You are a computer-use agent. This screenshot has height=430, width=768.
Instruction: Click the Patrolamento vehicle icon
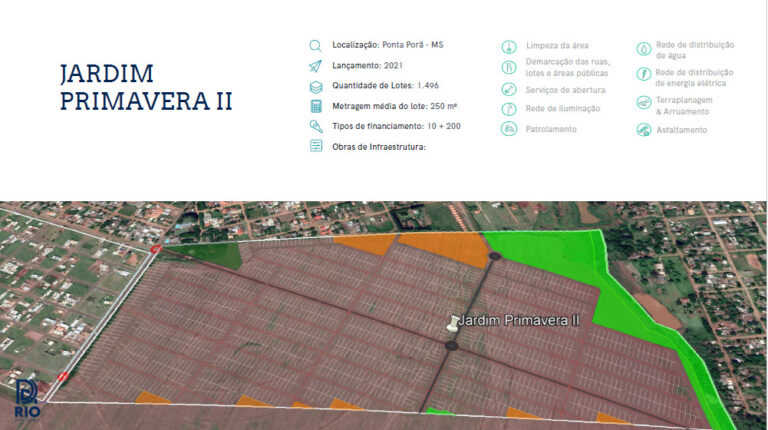(509, 129)
